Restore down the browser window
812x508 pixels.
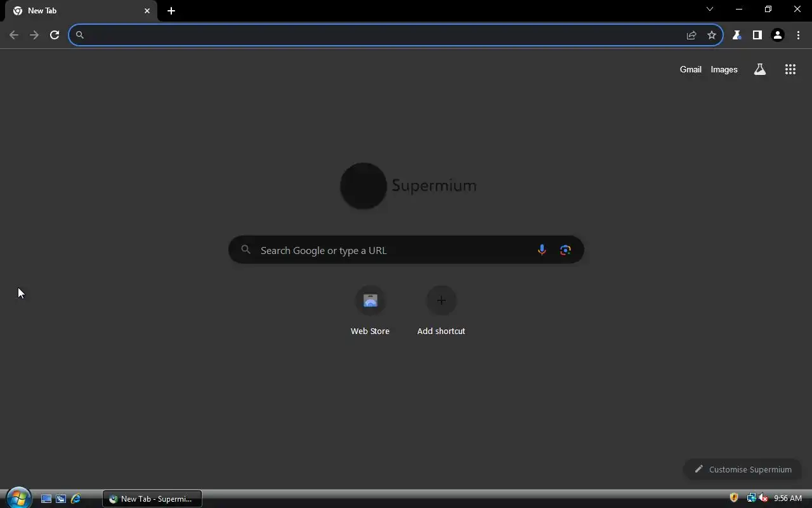pos(768,9)
